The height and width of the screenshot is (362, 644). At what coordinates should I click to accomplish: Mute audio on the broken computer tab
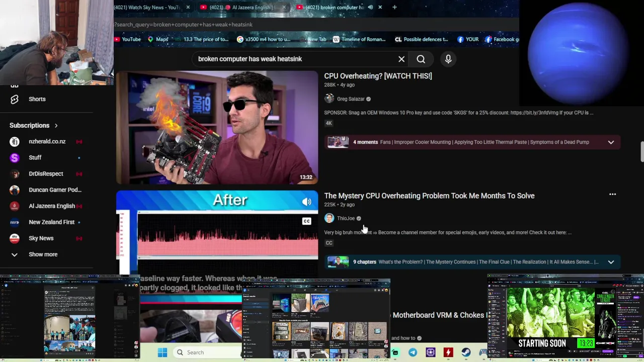tap(370, 7)
